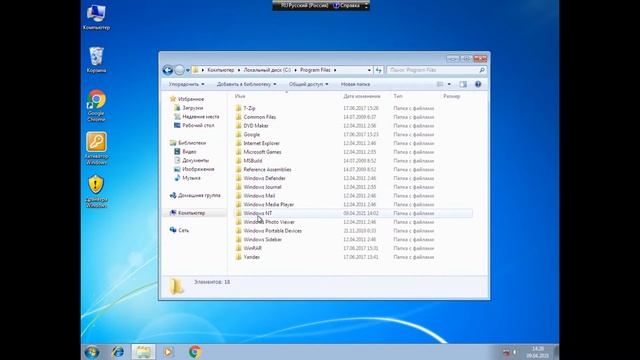Click the Show Desktop strip
Viewport: 640px width, 360px height.
point(556,352)
